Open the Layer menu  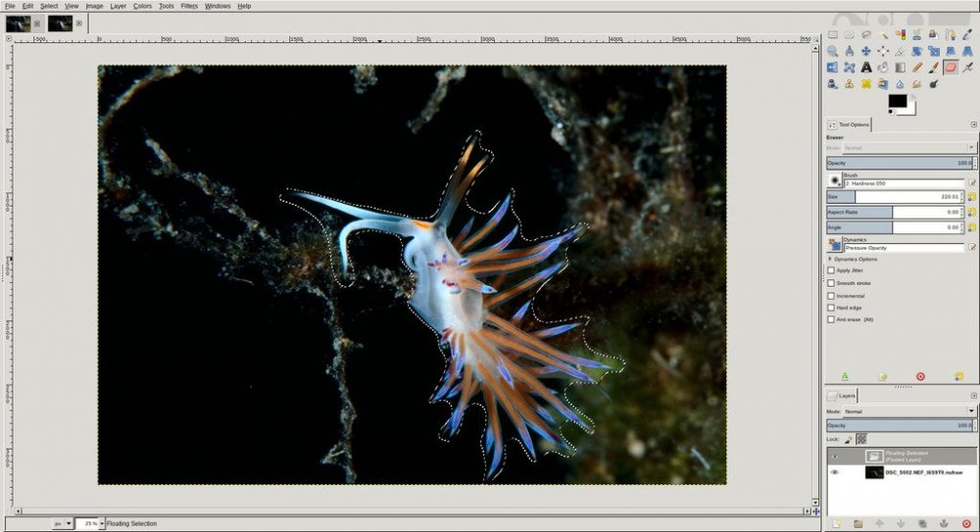click(119, 6)
